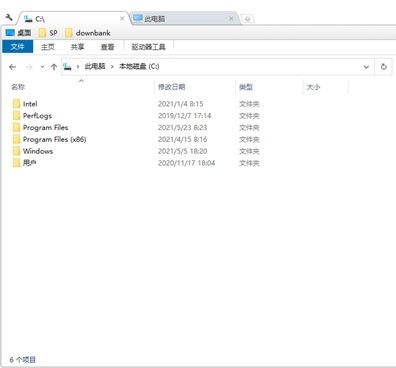Screen dimensions: 396x368
Task: Open a new tab button
Action: tap(247, 19)
